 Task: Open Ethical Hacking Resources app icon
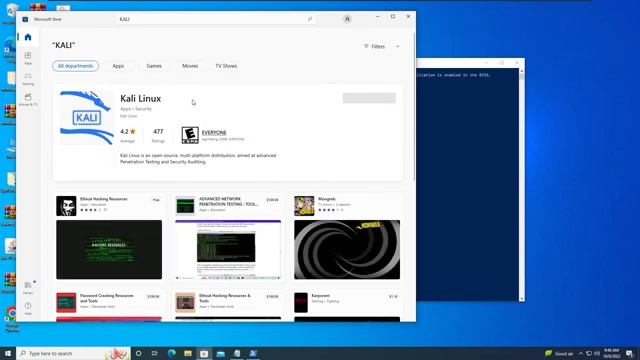click(66, 206)
